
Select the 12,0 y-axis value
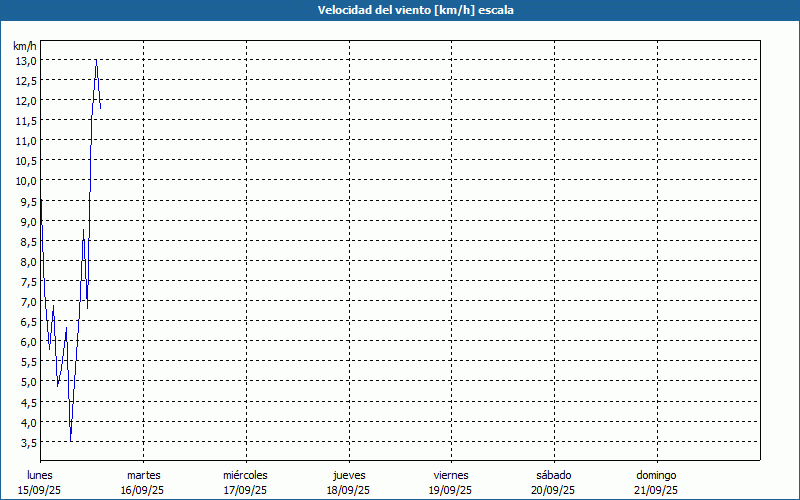coord(27,101)
